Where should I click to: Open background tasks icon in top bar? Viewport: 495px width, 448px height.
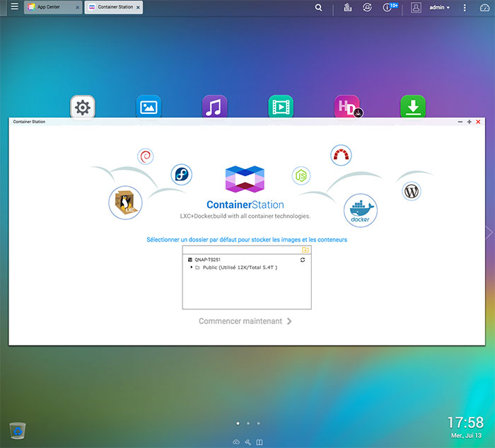pyautogui.click(x=348, y=7)
